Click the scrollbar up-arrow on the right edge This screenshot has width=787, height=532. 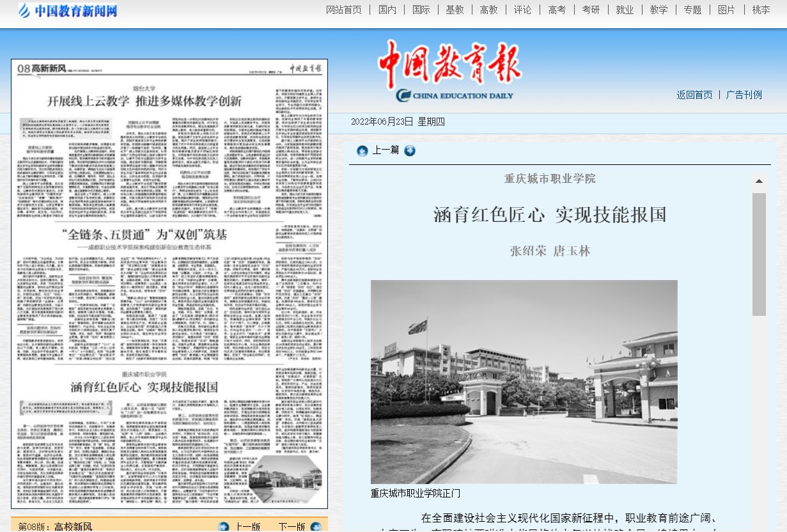760,181
